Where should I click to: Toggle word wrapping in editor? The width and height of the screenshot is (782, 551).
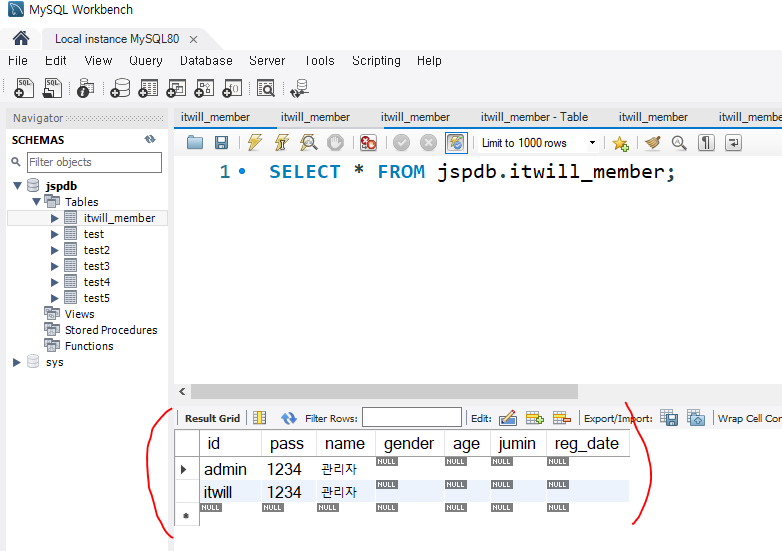[733, 143]
